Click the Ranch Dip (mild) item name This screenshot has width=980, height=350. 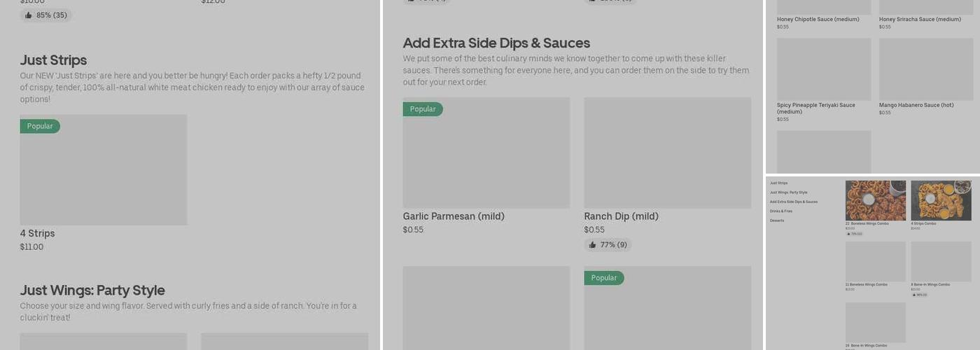tap(621, 216)
